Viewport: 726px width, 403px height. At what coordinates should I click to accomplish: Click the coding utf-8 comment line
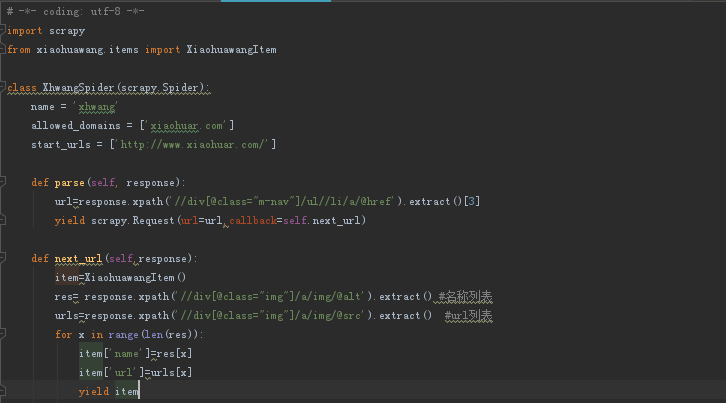tap(75, 12)
